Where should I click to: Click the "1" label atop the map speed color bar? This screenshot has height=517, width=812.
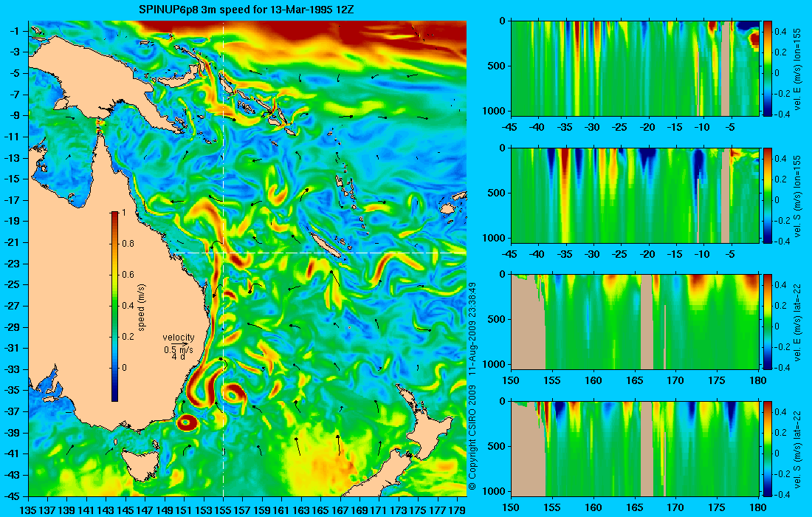[123, 213]
